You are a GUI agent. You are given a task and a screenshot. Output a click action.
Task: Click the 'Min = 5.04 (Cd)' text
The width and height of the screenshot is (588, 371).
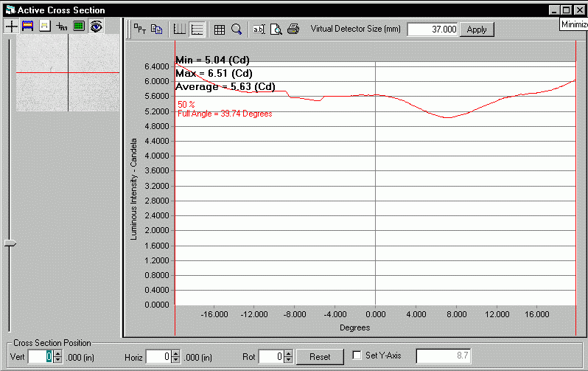pyautogui.click(x=212, y=60)
